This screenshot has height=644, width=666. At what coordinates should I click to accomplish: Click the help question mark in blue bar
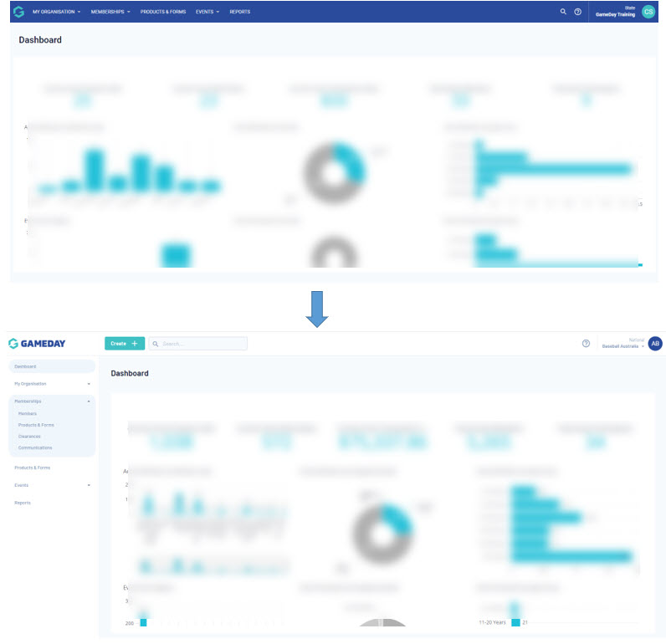[x=577, y=12]
